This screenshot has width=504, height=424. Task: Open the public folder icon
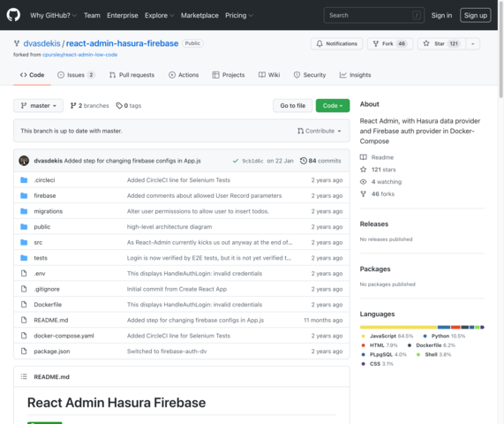tap(24, 227)
